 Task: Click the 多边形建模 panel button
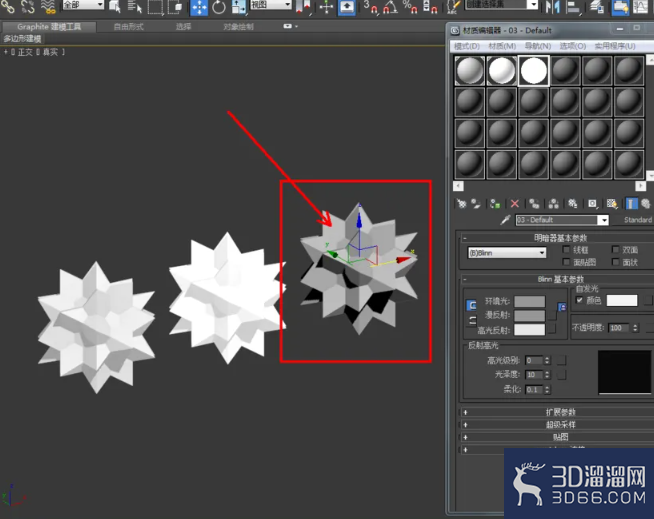[22, 39]
